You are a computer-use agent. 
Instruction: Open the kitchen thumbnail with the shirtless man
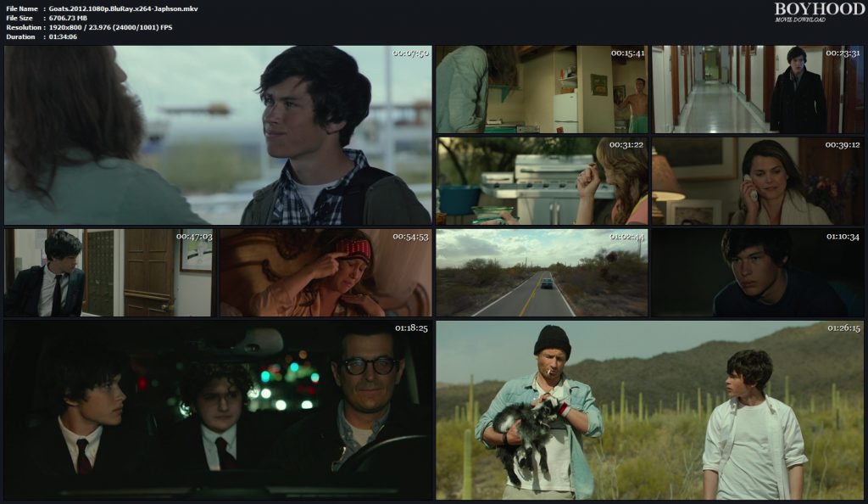[542, 89]
